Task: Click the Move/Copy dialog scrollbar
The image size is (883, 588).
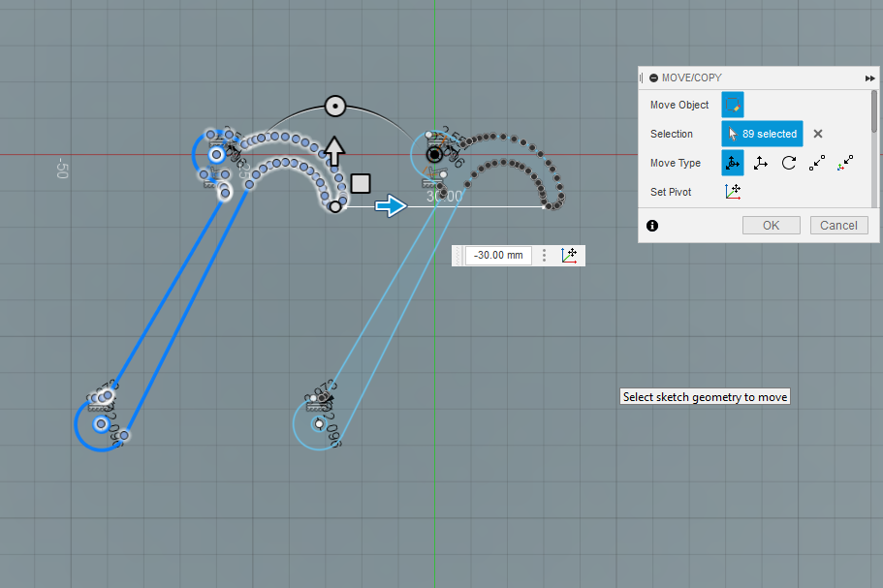Action: [x=874, y=112]
